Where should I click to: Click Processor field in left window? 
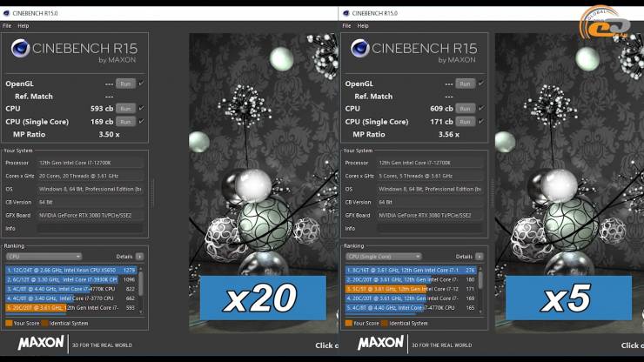[91, 163]
